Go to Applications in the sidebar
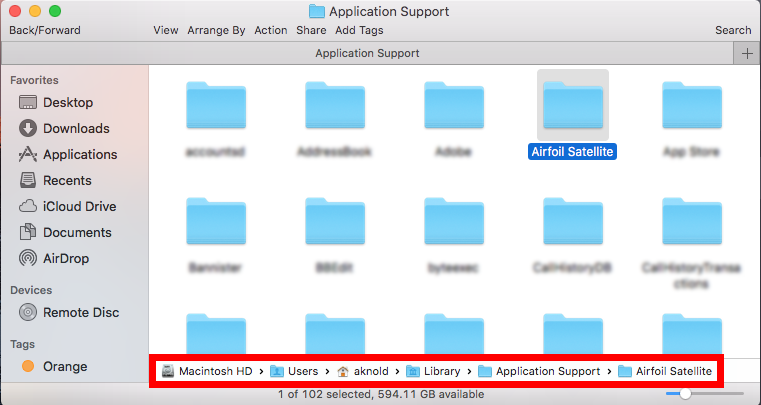The width and height of the screenshot is (761, 405). click(68, 154)
